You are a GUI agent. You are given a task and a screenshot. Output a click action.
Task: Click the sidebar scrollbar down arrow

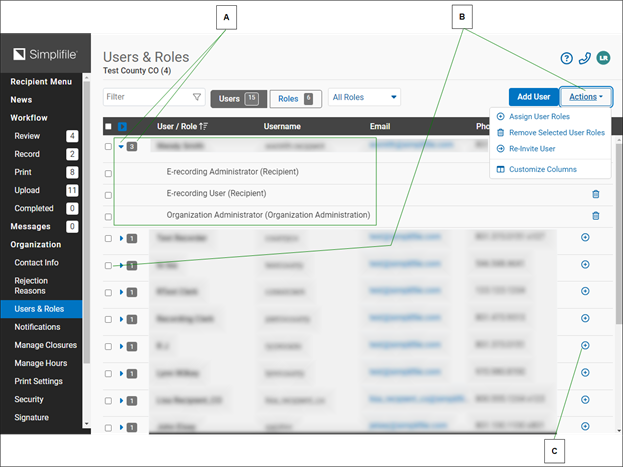point(87,424)
